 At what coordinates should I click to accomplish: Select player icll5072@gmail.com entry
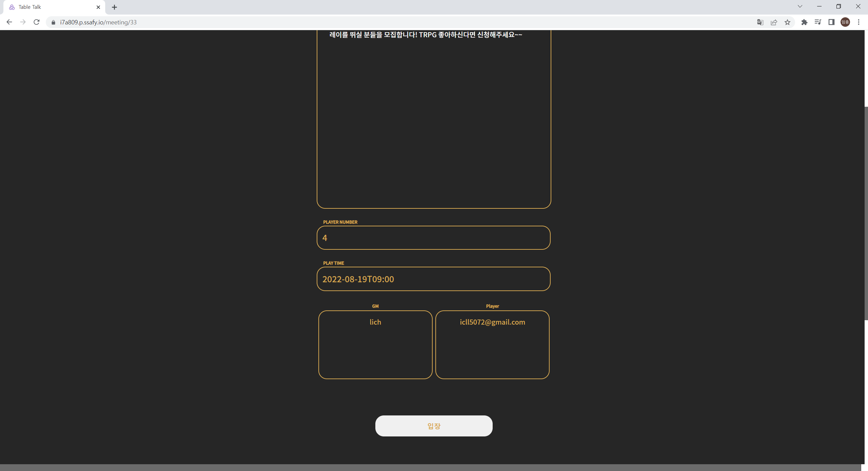point(492,322)
